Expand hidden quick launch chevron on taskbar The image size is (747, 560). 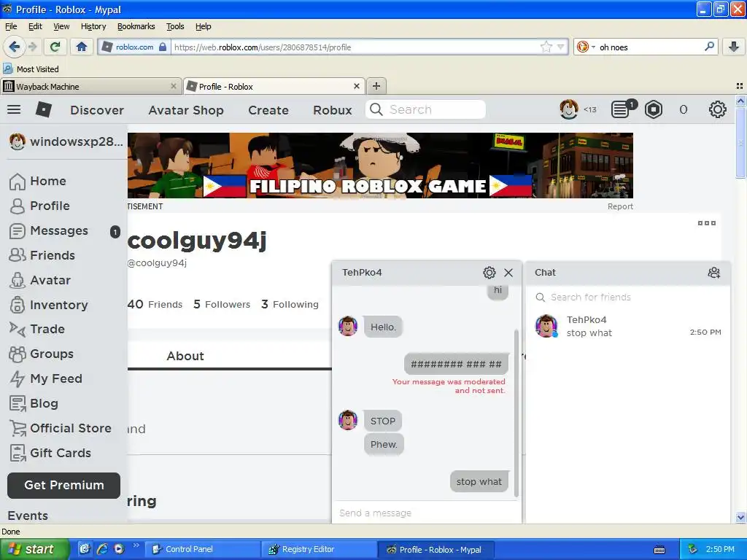pos(136,545)
